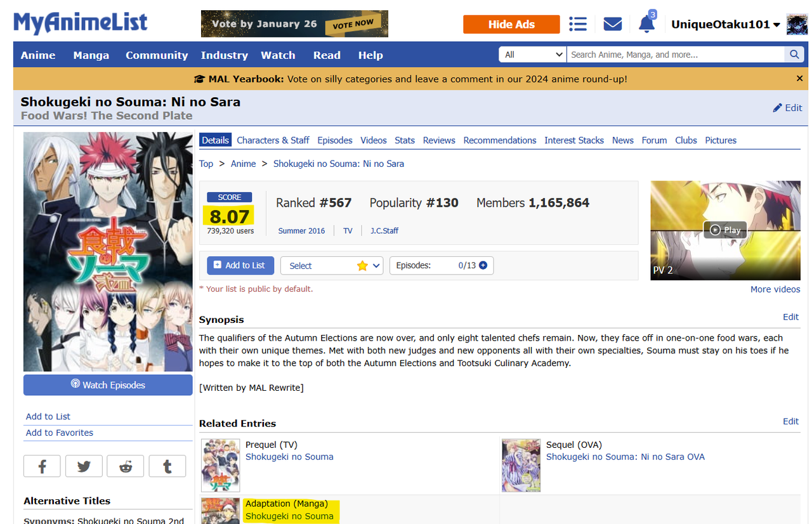
Task: Switch to the Clubs tab
Action: click(686, 140)
